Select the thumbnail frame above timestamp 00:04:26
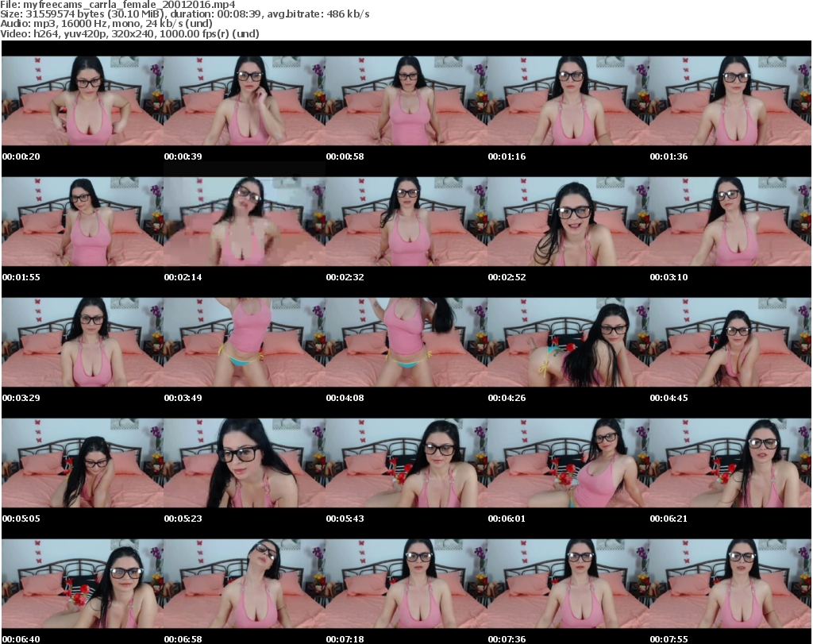Image resolution: width=813 pixels, height=644 pixels. point(568,342)
